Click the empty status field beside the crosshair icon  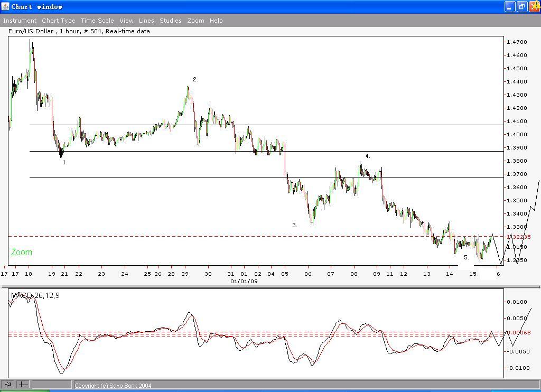coord(52,385)
